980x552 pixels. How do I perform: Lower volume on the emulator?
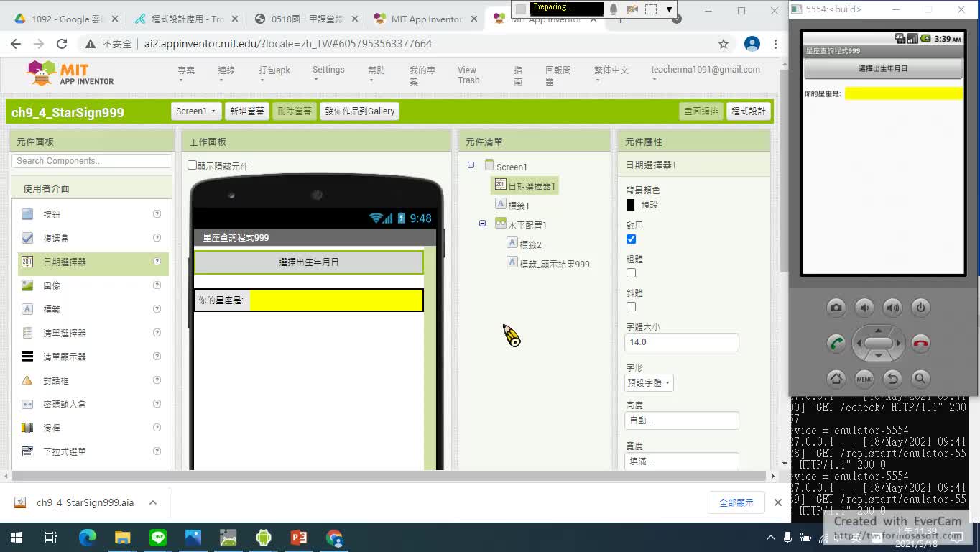coord(864,308)
